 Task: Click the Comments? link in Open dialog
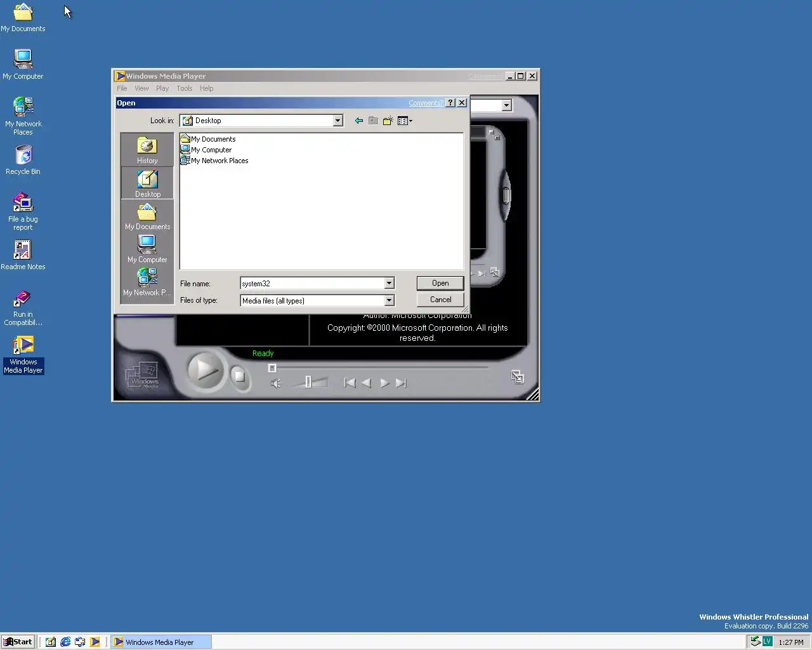pos(426,103)
